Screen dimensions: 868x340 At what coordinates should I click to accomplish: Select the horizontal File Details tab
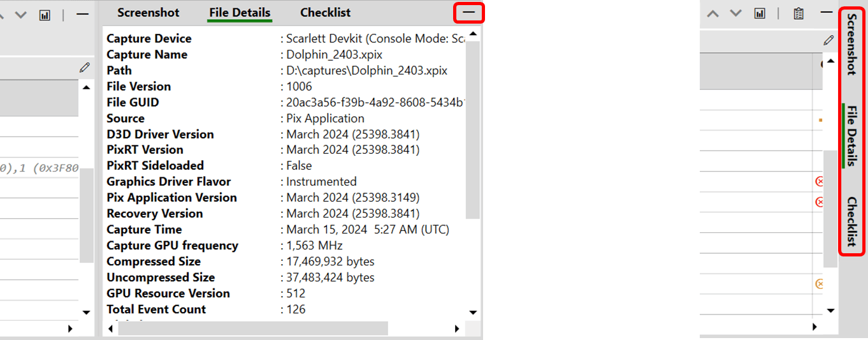(x=240, y=13)
